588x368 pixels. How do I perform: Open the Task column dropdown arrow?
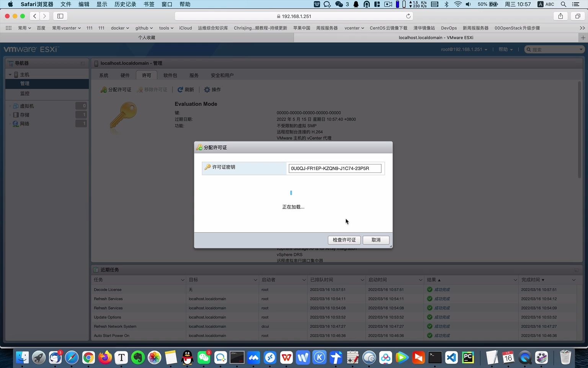[183, 280]
